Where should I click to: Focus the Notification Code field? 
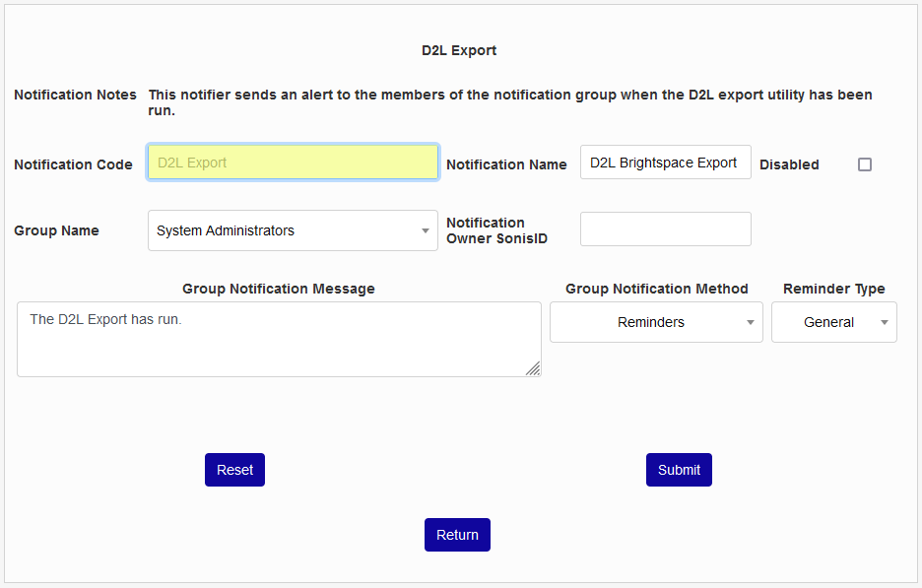pyautogui.click(x=293, y=163)
